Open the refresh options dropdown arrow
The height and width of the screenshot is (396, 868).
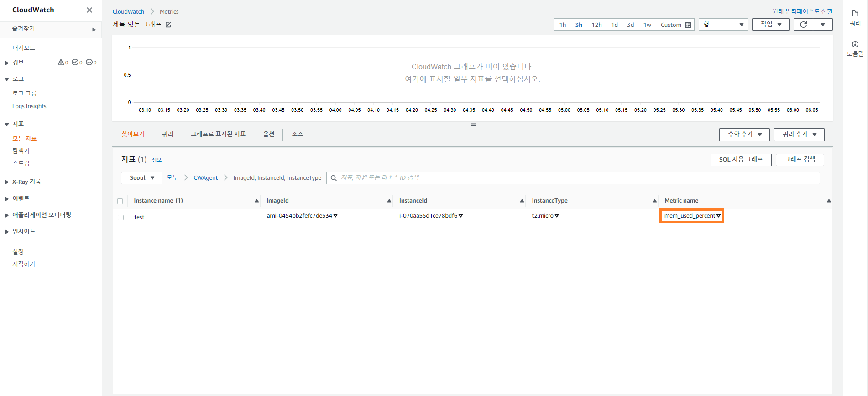click(823, 25)
